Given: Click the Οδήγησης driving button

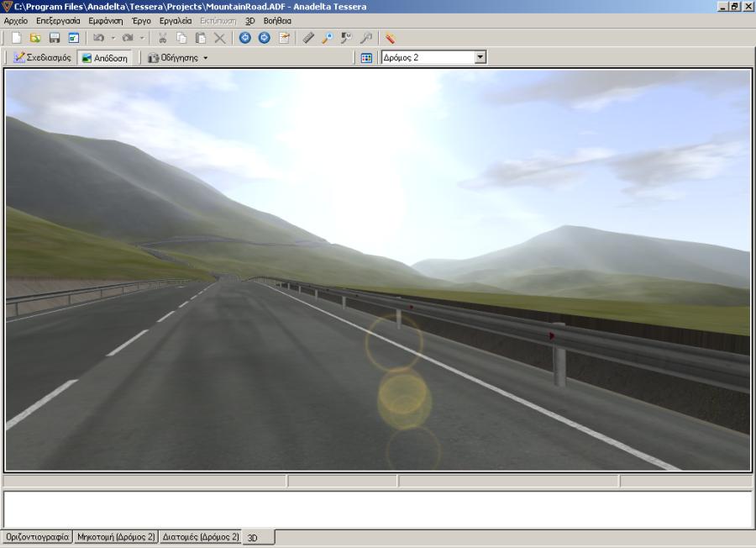Looking at the screenshot, I should (x=173, y=58).
